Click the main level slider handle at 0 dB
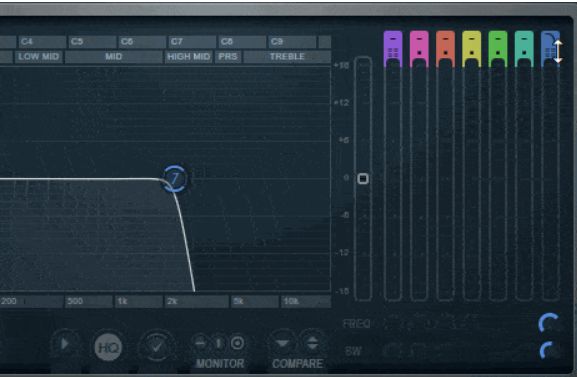 tap(363, 179)
